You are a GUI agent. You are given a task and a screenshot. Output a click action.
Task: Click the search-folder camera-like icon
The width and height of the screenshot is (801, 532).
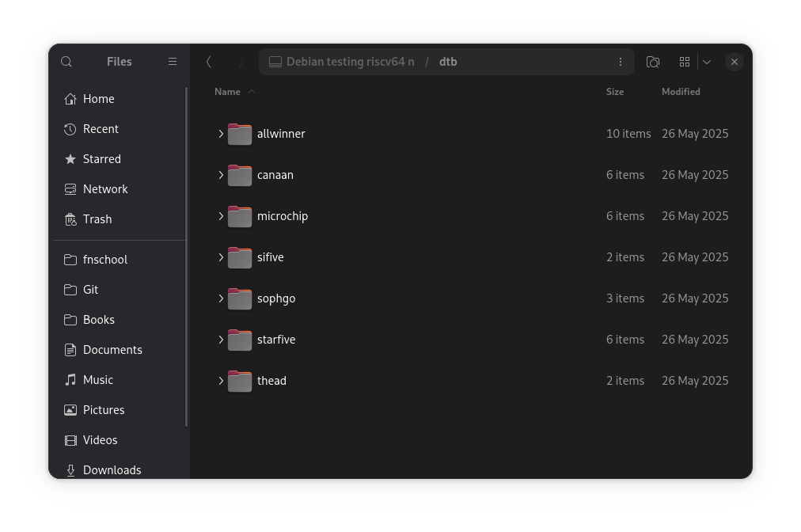pos(653,62)
